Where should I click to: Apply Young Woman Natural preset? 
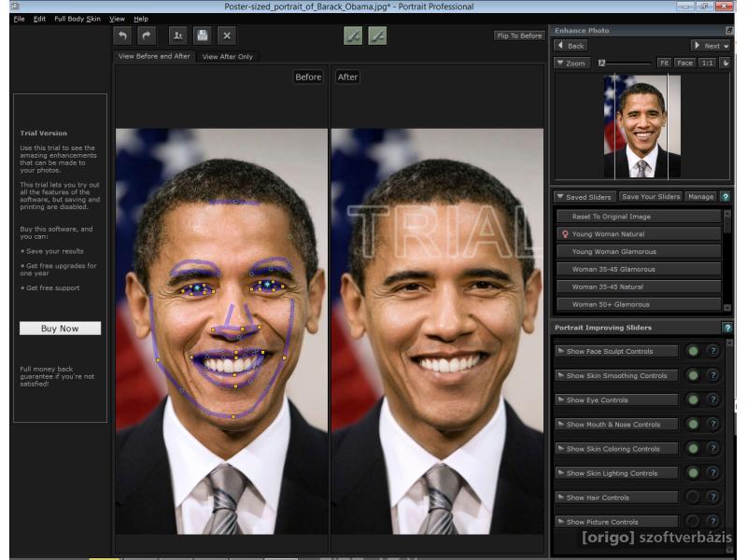pos(639,234)
